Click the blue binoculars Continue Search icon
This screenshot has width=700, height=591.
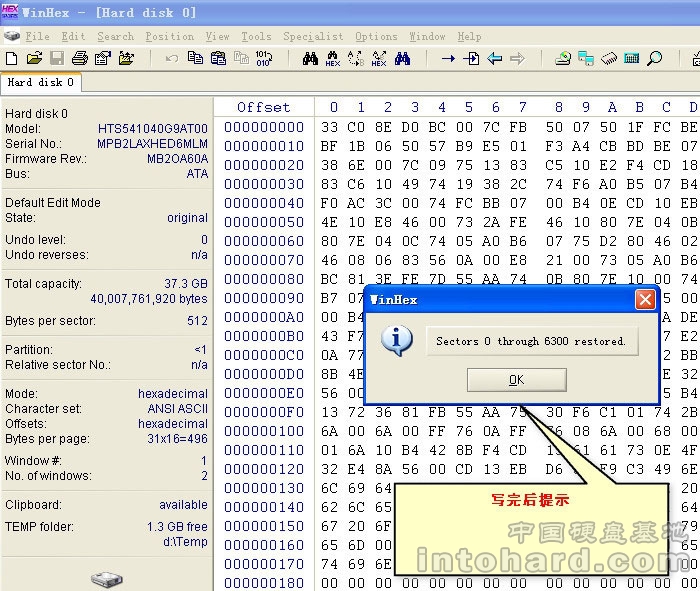click(402, 58)
